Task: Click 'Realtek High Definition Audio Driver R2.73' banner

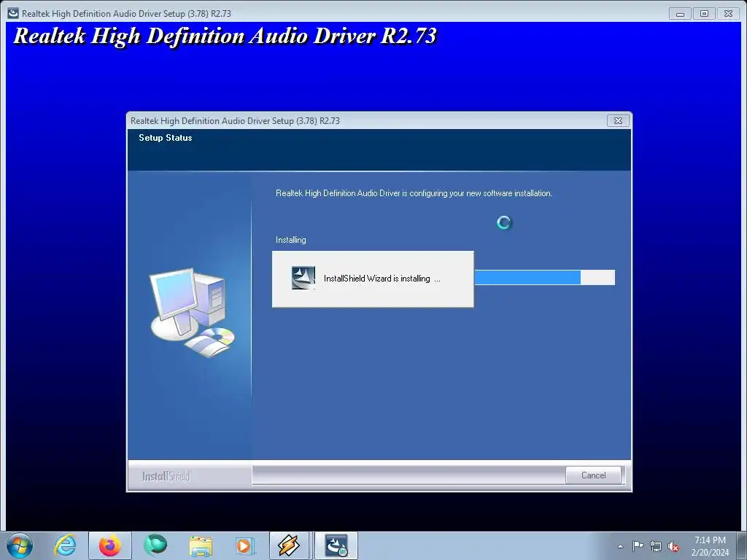Action: 225,36
